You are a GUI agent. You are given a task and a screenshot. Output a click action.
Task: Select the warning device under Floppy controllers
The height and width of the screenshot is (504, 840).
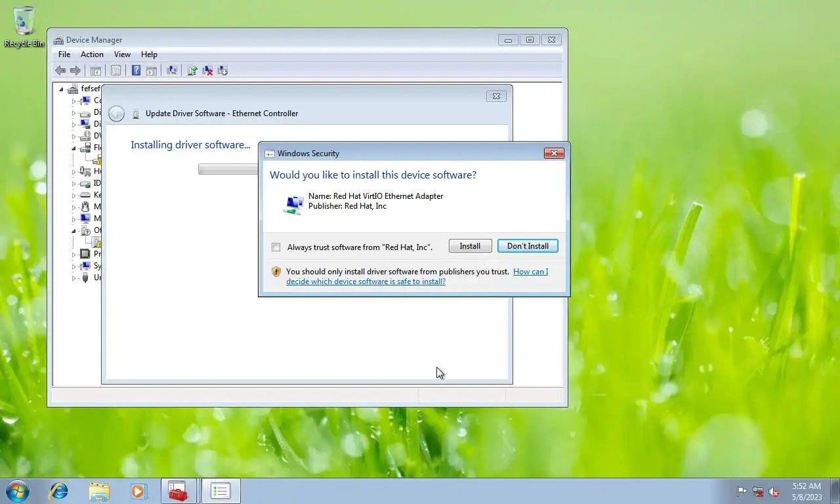(x=97, y=159)
